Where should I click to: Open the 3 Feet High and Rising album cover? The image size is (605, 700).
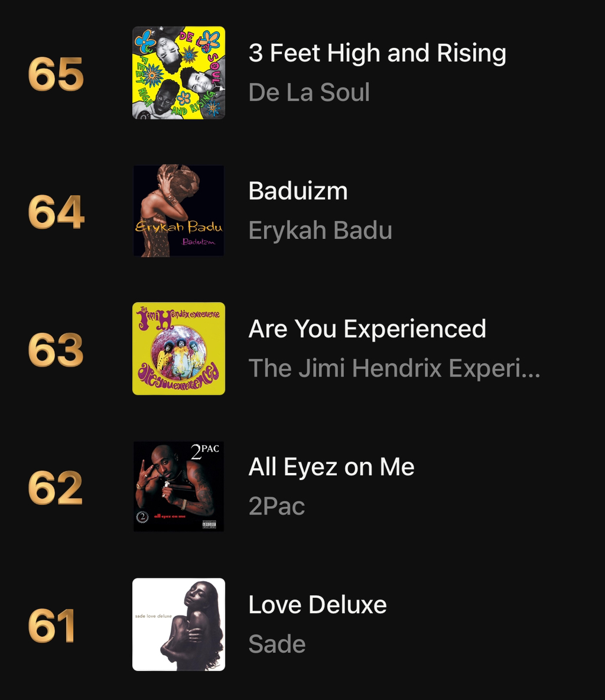point(178,73)
